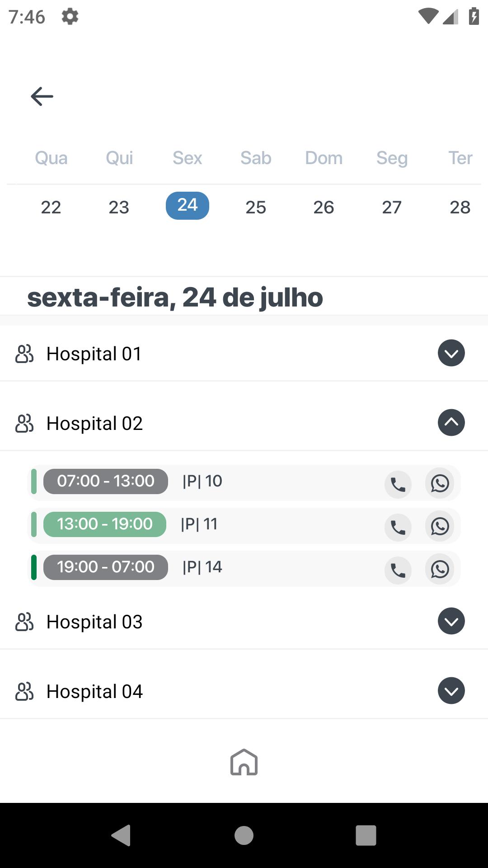This screenshot has height=868, width=488.
Task: Open WhatsApp for 19:00 - 07:00 shift
Action: tap(440, 569)
